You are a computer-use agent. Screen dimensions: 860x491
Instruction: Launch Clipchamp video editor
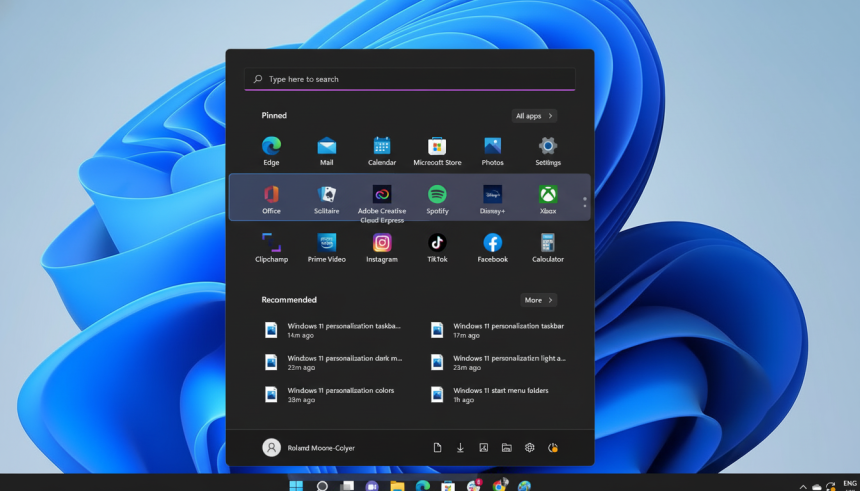(271, 247)
